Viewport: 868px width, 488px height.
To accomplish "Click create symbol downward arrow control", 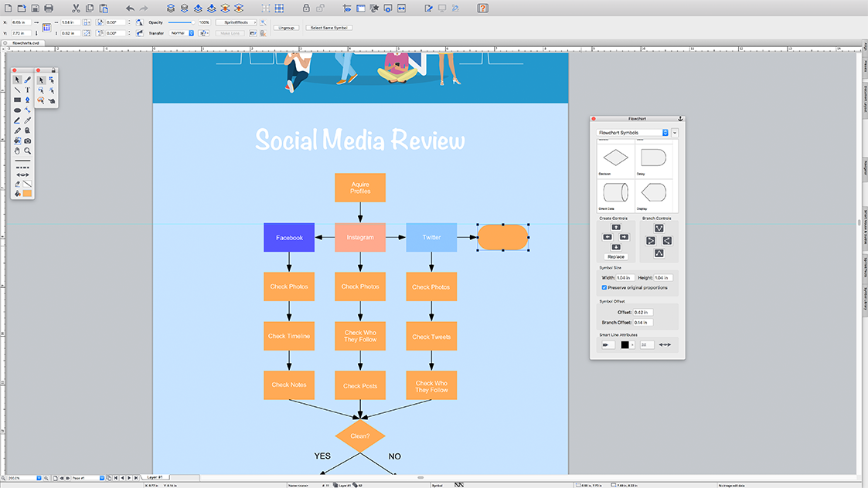I will (615, 247).
